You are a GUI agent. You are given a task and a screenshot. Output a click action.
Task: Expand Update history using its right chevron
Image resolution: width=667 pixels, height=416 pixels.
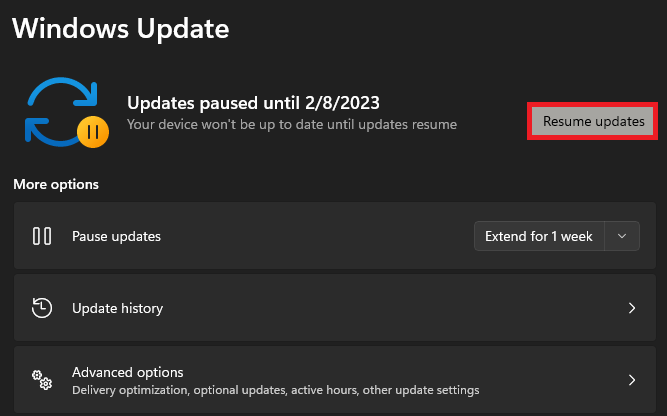point(631,308)
